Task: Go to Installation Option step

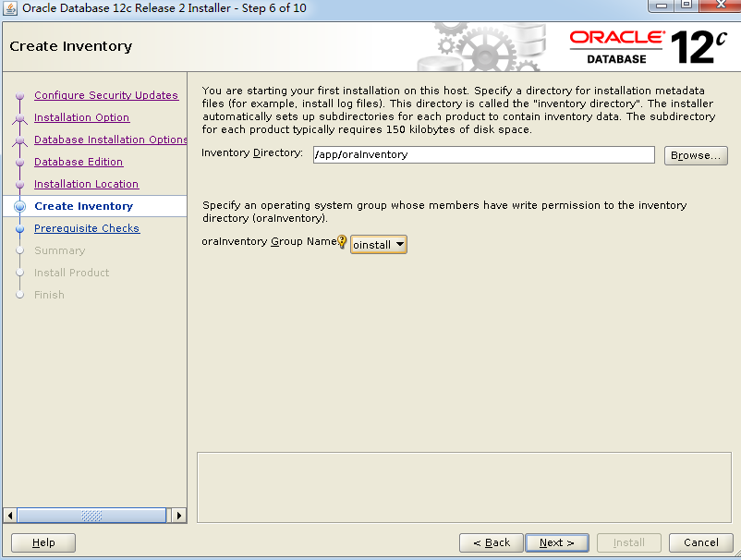Action: coord(81,117)
